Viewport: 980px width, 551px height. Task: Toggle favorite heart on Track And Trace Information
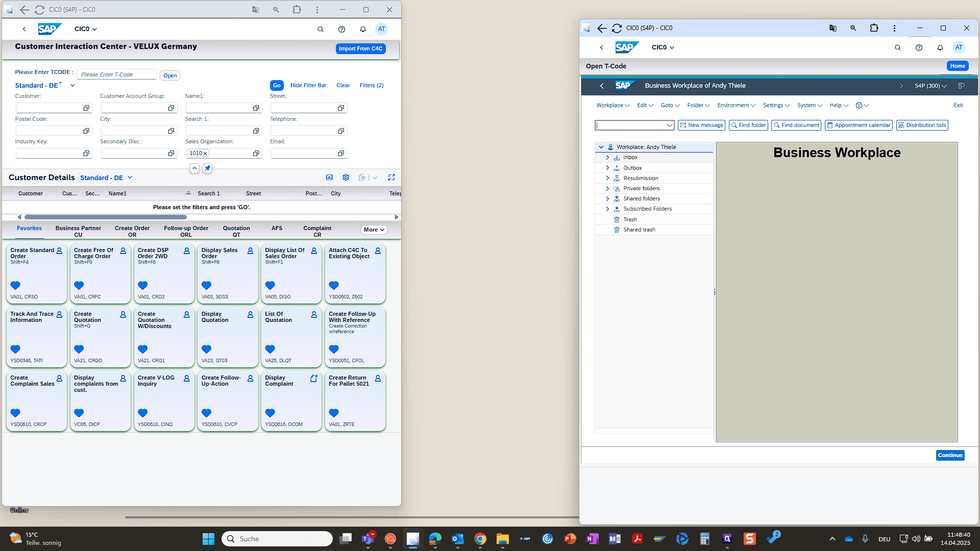15,349
